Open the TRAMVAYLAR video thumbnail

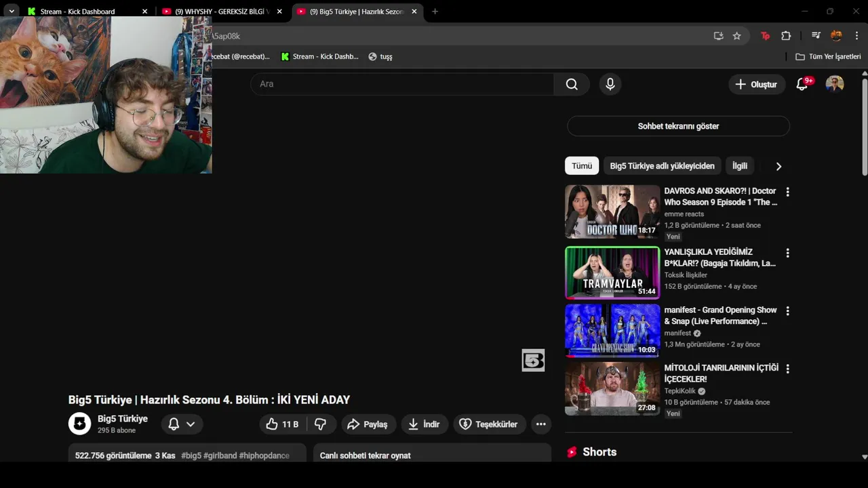pos(612,272)
